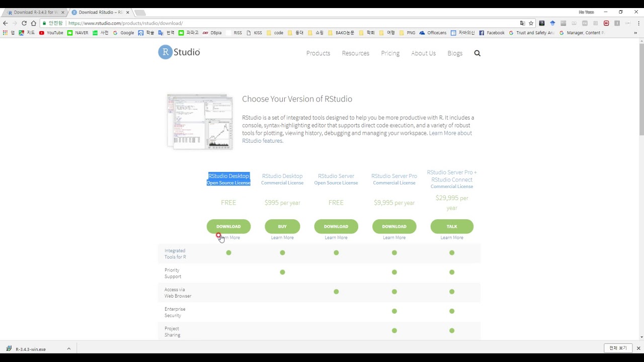This screenshot has height=362, width=644.
Task: Download RStudio Server Pro
Action: [394, 227]
